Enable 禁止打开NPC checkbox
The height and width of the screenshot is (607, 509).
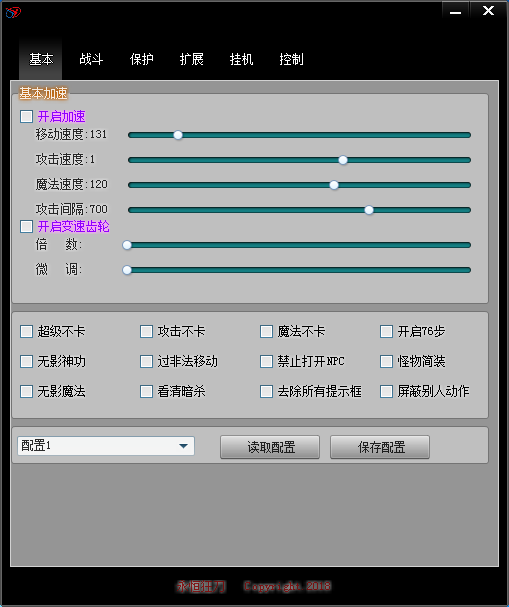(x=266, y=362)
